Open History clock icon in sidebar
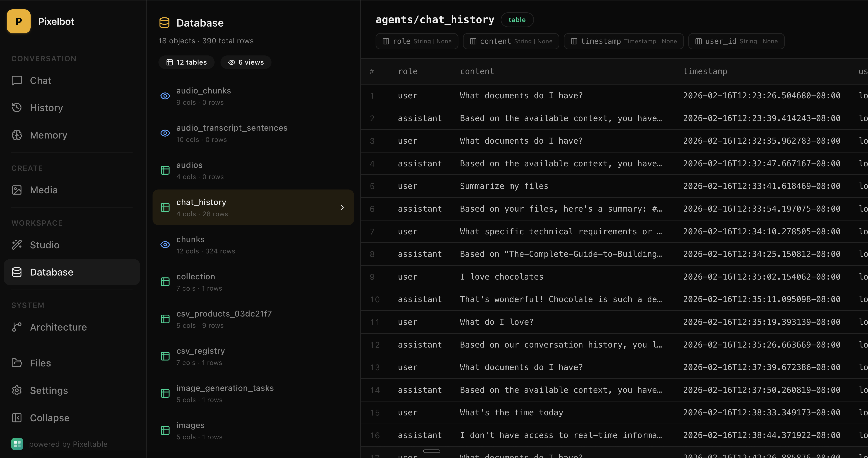This screenshot has height=458, width=868. coord(17,107)
